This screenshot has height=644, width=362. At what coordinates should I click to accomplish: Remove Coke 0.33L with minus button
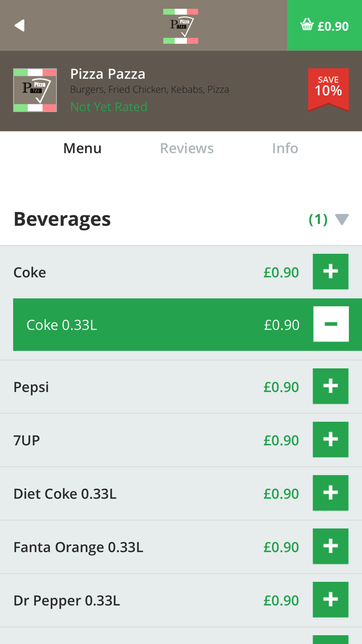[x=331, y=324]
